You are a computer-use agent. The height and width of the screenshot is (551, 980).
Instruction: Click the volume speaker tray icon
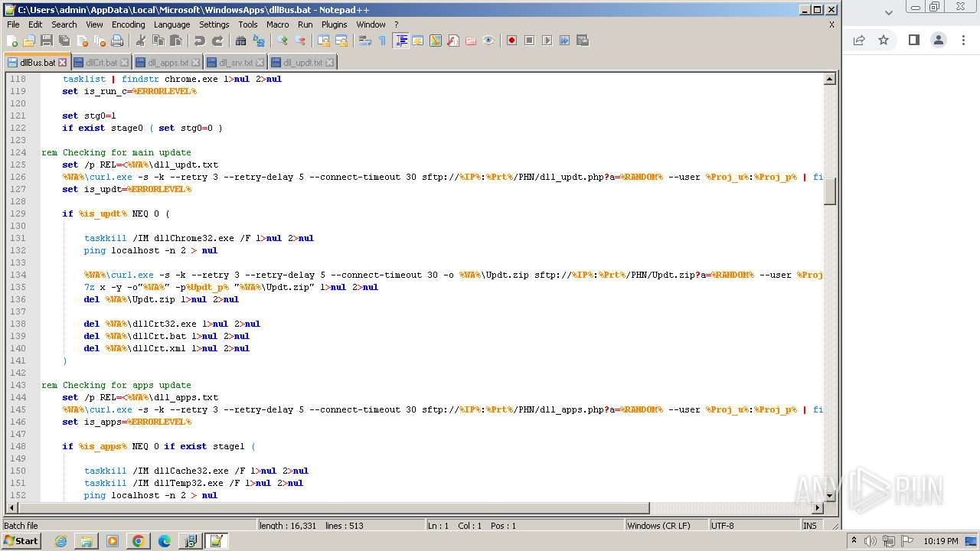[x=870, y=541]
